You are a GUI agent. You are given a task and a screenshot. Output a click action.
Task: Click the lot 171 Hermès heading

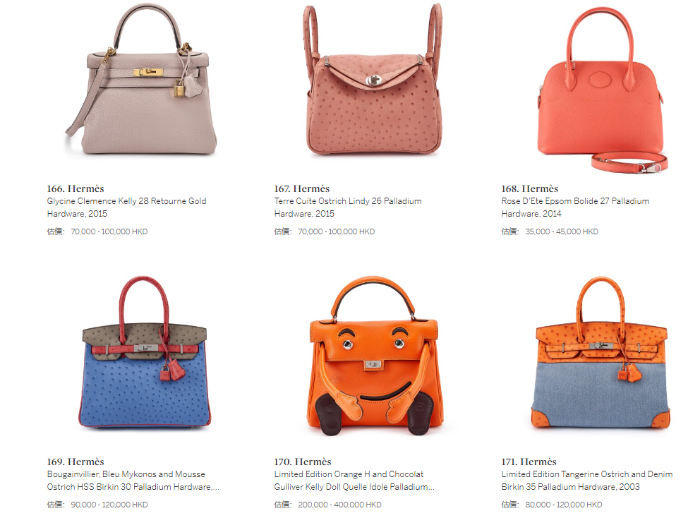[x=529, y=462]
